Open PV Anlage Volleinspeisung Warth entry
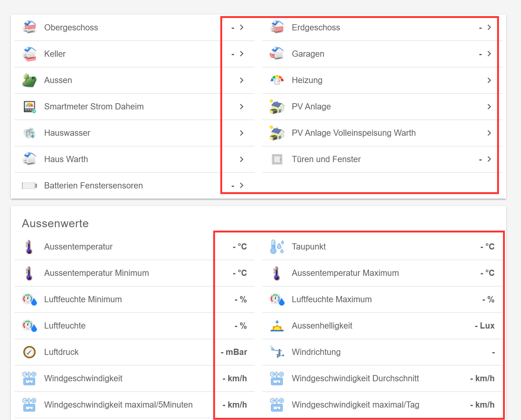521x420 pixels. (x=353, y=133)
